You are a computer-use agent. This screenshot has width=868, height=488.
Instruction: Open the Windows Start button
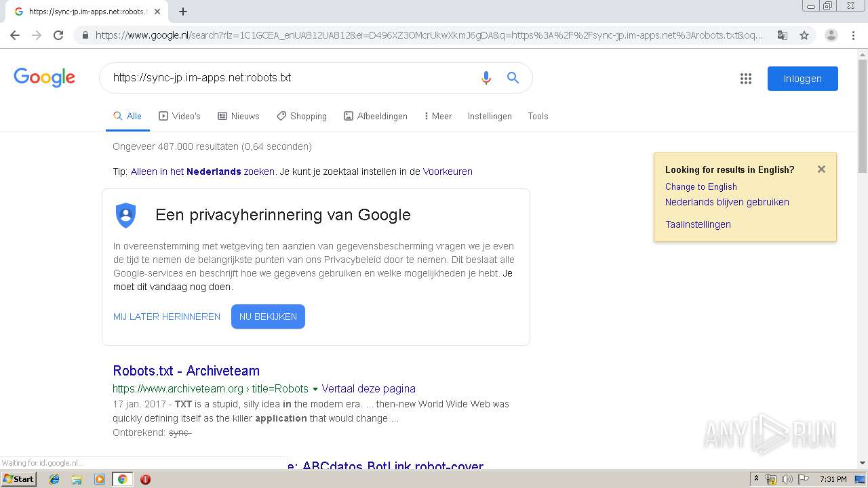18,479
